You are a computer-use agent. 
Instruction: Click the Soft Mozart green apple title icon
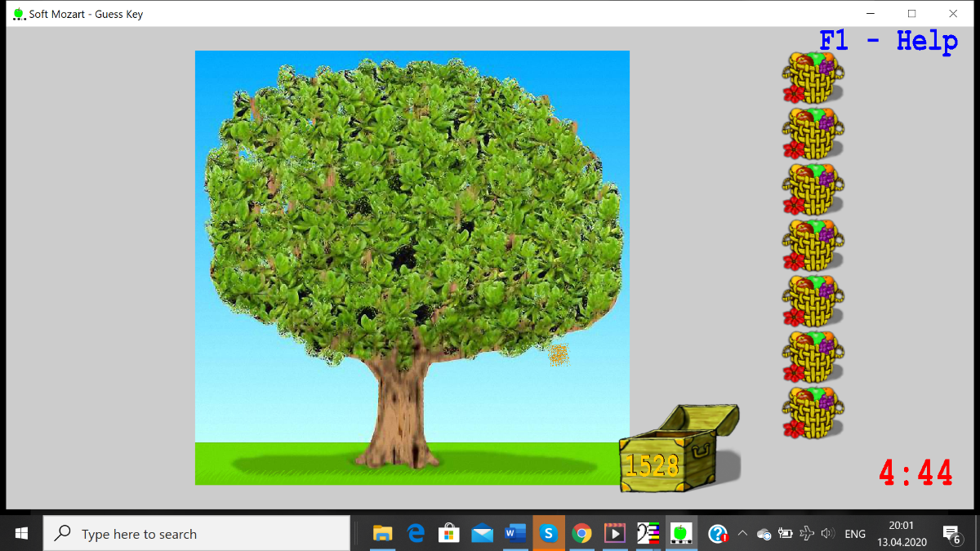coord(19,14)
